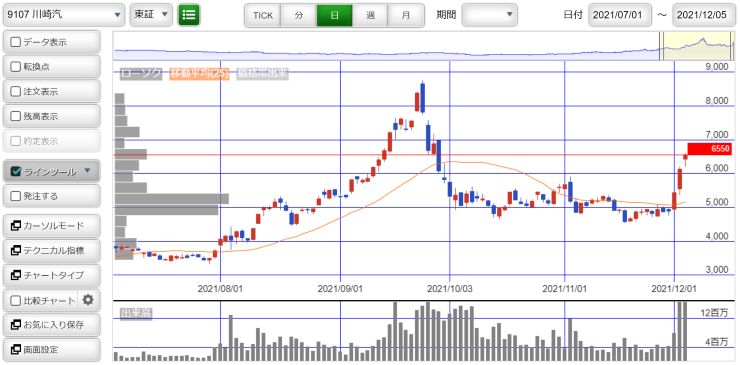Viewport: 740px width, 365px height.
Task: Select the 月 monthly chart tab
Action: (406, 16)
